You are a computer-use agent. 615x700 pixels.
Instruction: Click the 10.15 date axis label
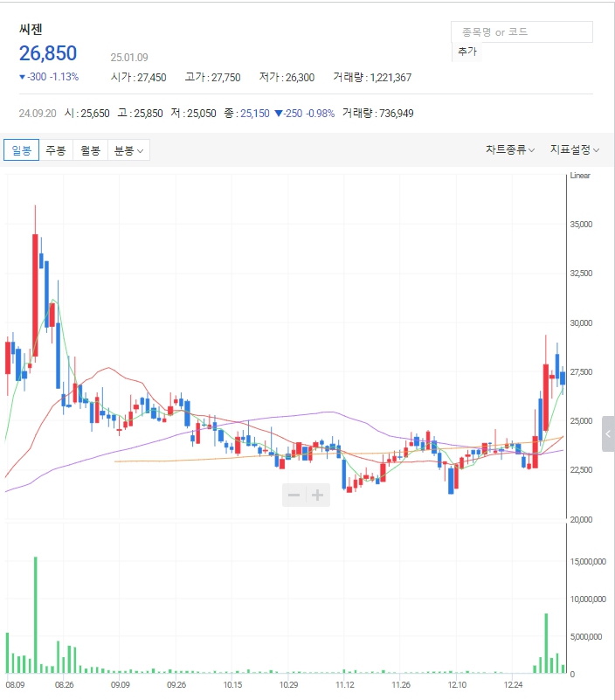point(232,685)
